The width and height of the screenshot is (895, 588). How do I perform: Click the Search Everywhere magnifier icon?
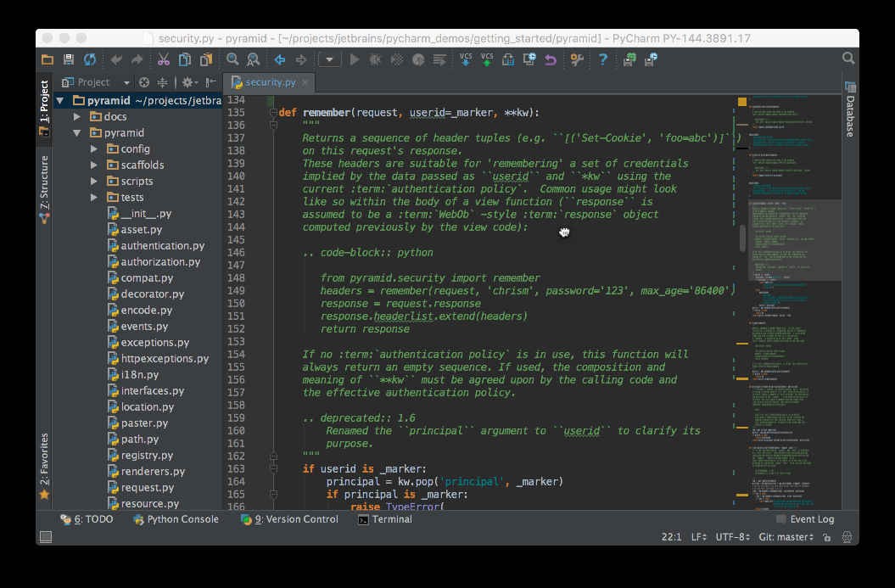coord(848,59)
